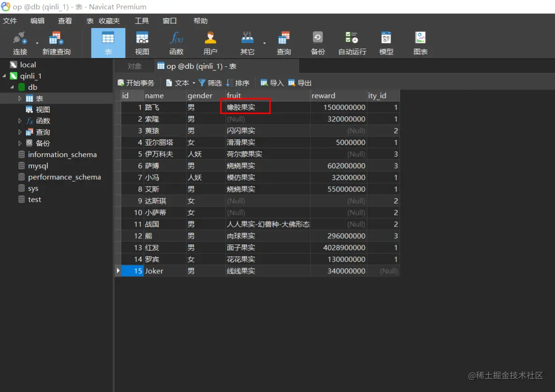Screen dimensions: 555x392
Task: Open 自动运行 automation toolbar icon
Action: coord(352,43)
